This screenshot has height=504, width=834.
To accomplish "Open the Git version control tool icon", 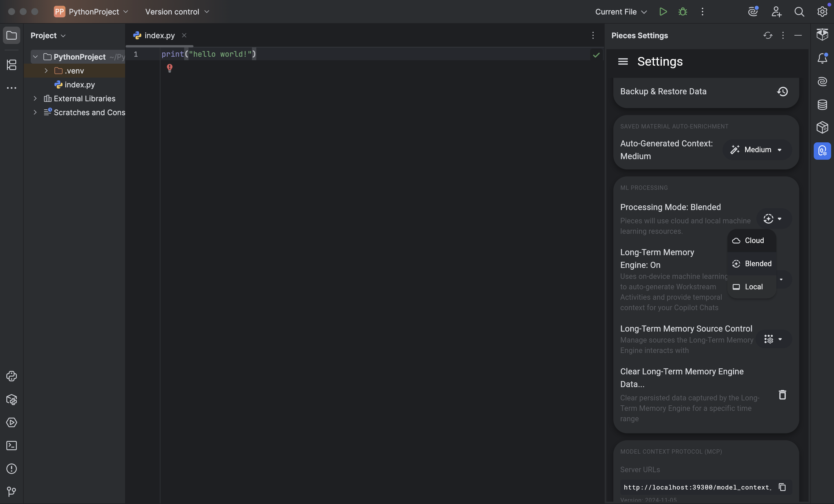I will coord(12,492).
